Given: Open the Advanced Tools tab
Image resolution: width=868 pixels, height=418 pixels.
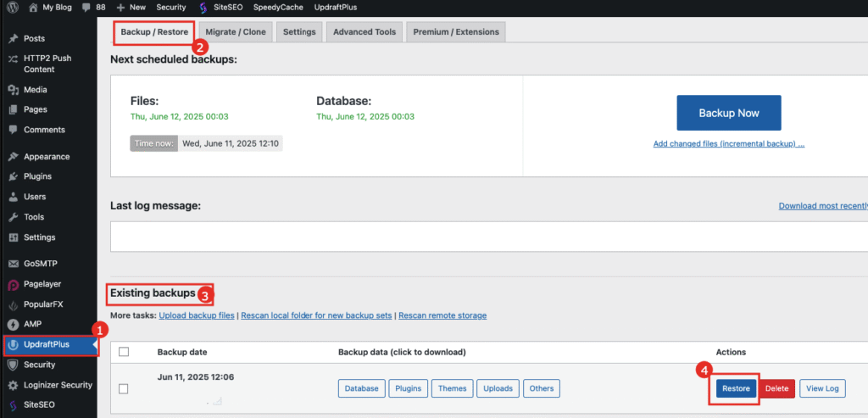Looking at the screenshot, I should 364,32.
